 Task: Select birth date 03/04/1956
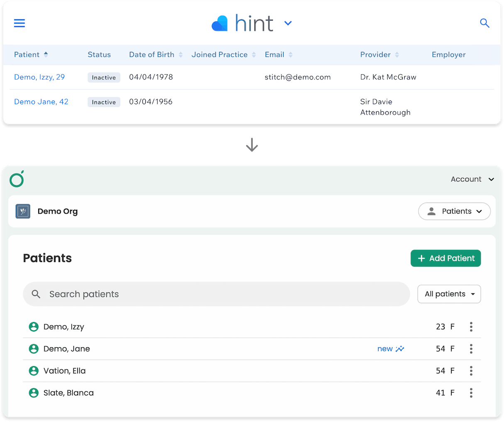click(x=151, y=102)
